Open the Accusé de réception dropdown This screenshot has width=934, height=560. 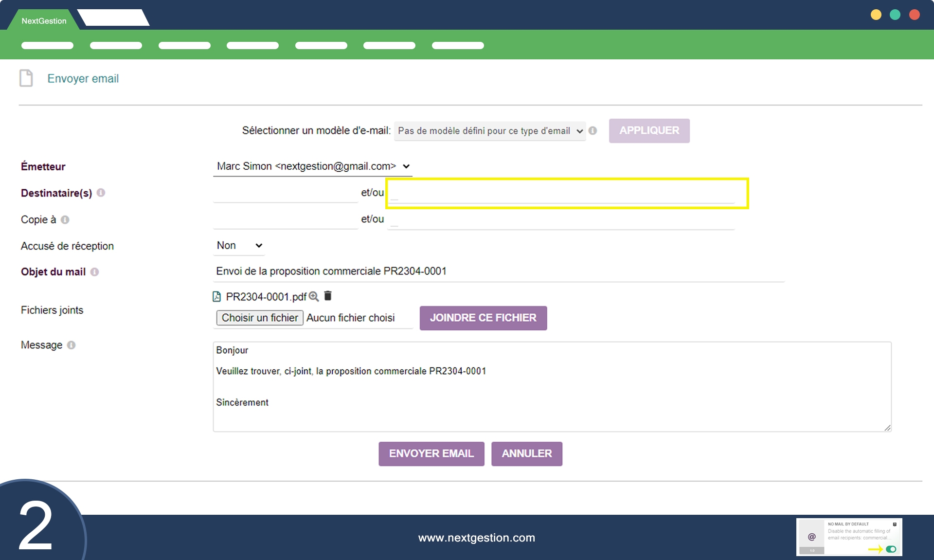coord(239,246)
